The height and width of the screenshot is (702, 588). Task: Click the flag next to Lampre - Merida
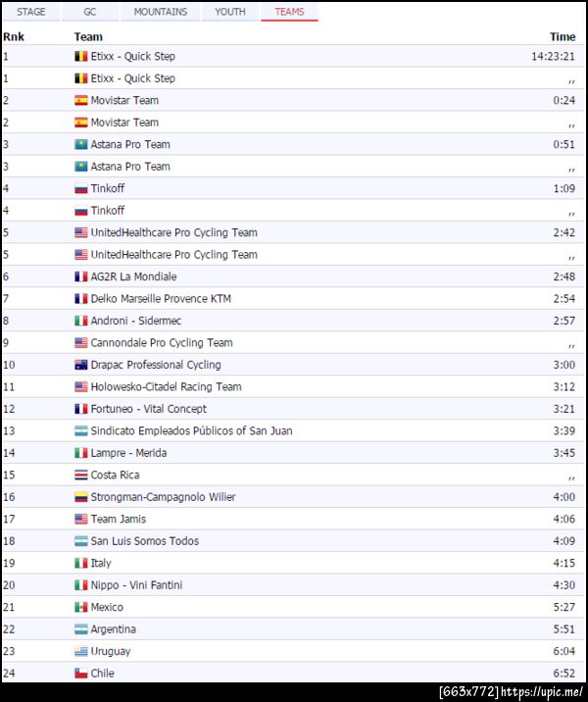(81, 453)
